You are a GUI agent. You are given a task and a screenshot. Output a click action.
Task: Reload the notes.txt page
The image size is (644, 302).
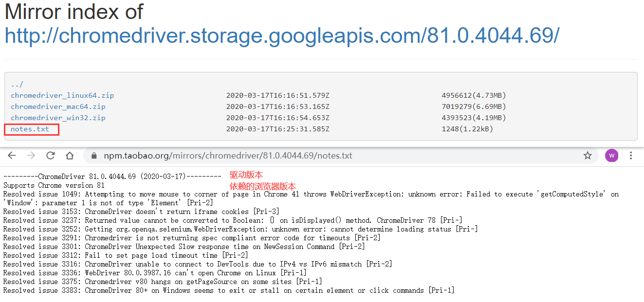click(51, 156)
